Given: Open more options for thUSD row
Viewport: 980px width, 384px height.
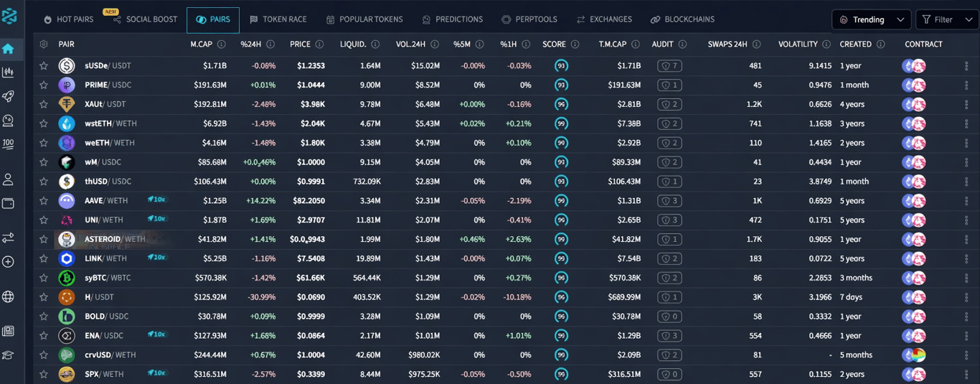Looking at the screenshot, I should (x=966, y=182).
